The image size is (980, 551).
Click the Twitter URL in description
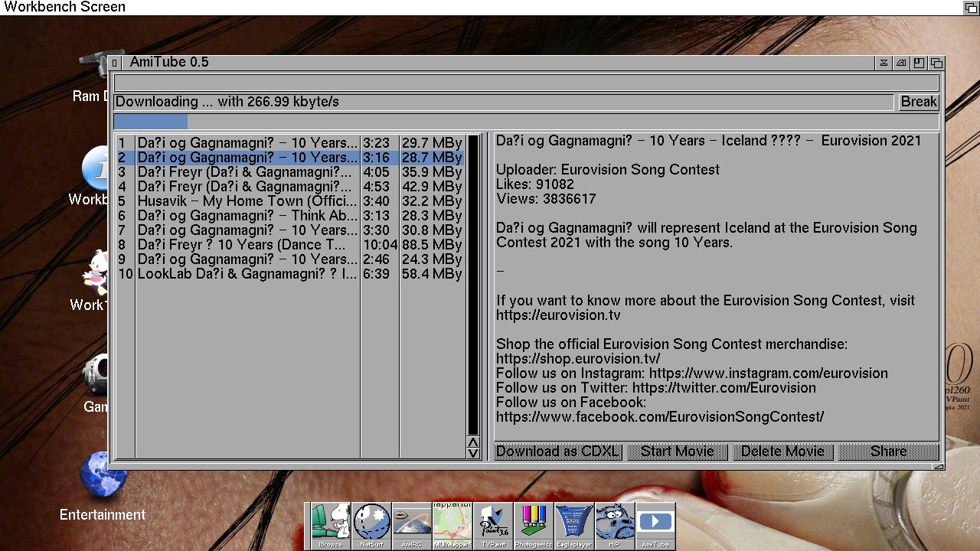pos(724,388)
